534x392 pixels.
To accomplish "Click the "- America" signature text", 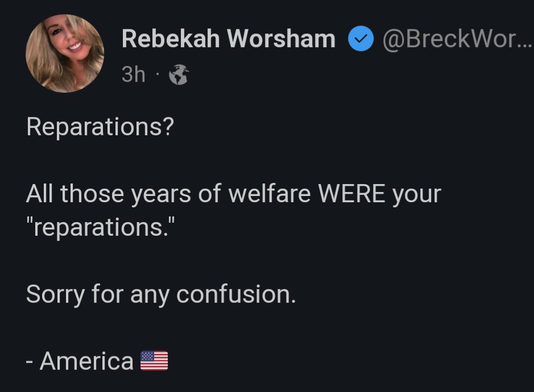I will [x=80, y=361].
